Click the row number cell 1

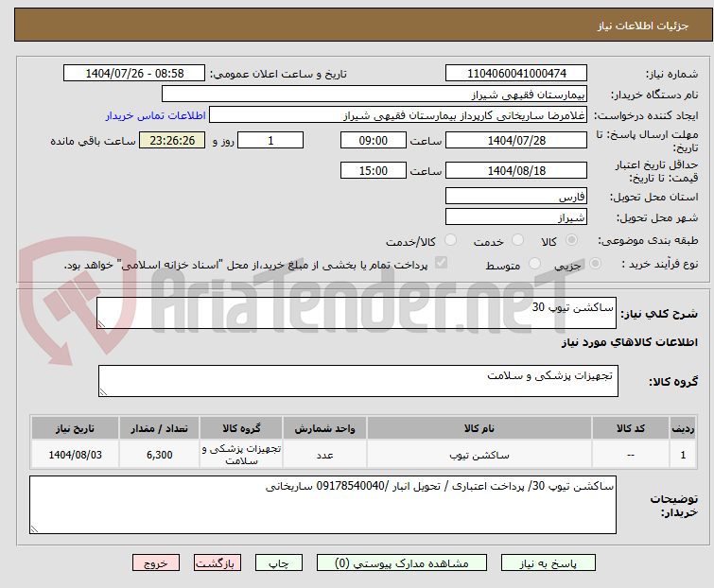(x=683, y=455)
